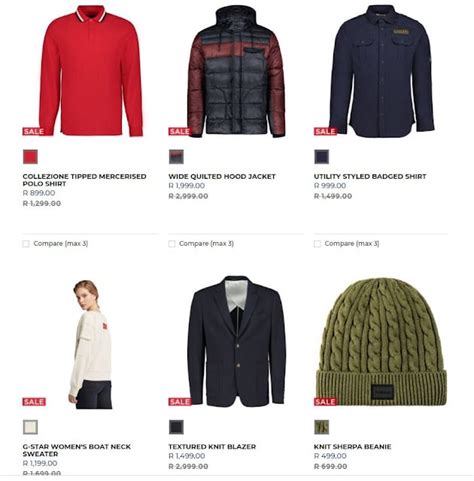This screenshot has width=474, height=481.
Task: Select the cream sweater color swatch
Action: point(30,427)
